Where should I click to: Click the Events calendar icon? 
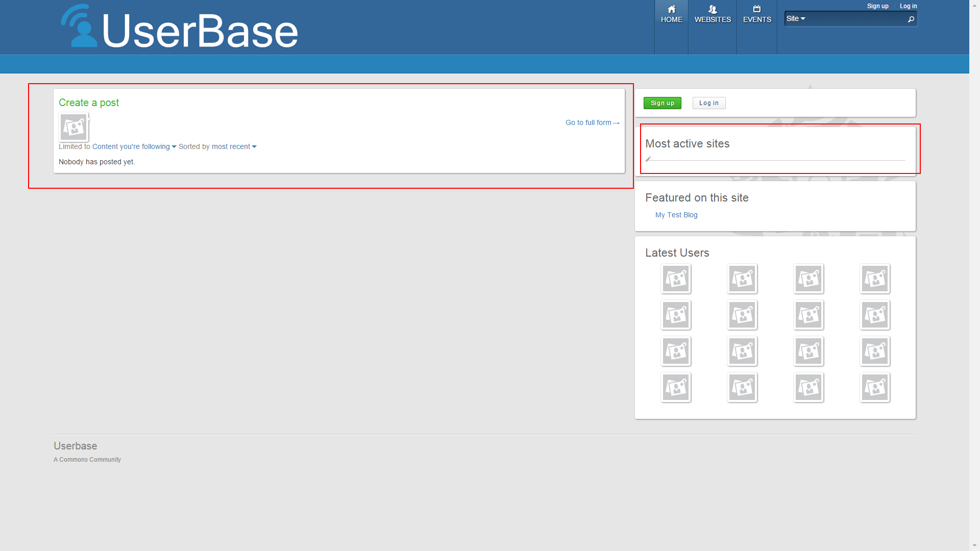[x=757, y=9]
